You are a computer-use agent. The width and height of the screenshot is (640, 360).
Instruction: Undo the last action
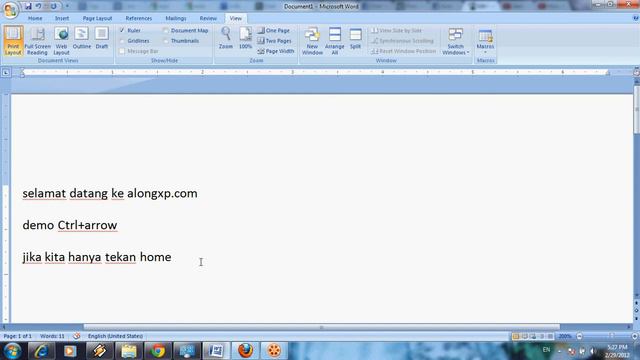click(x=38, y=6)
